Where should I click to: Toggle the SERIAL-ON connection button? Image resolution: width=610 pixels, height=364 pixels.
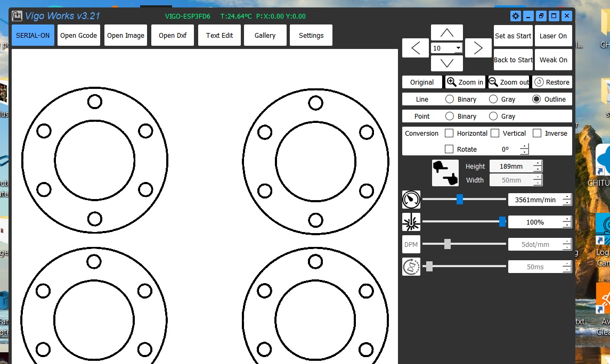click(32, 35)
